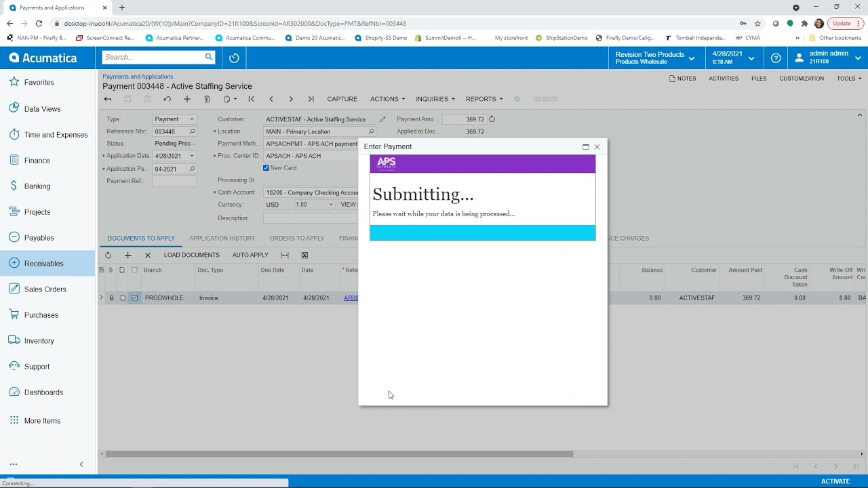Open the Projects workspace
868x488 pixels.
coord(37,211)
